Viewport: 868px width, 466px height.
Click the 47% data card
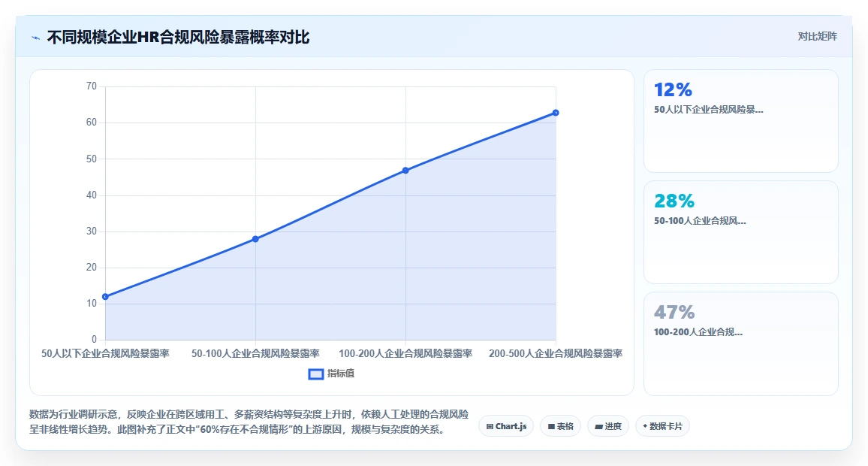click(x=740, y=343)
